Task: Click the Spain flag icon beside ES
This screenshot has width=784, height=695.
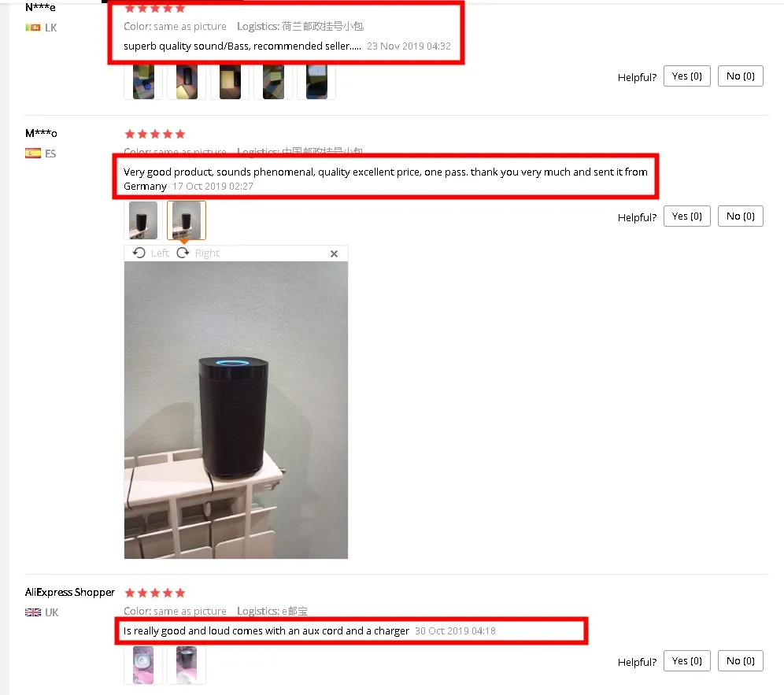Action: point(33,153)
